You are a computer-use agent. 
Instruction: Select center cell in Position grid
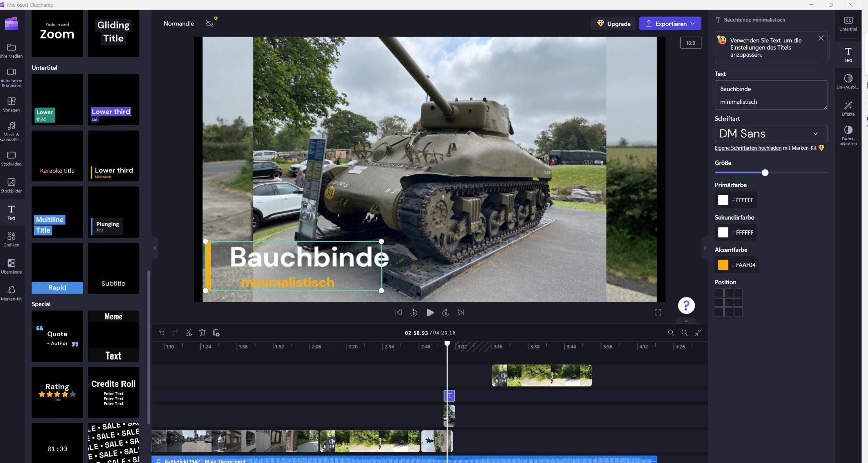point(728,302)
